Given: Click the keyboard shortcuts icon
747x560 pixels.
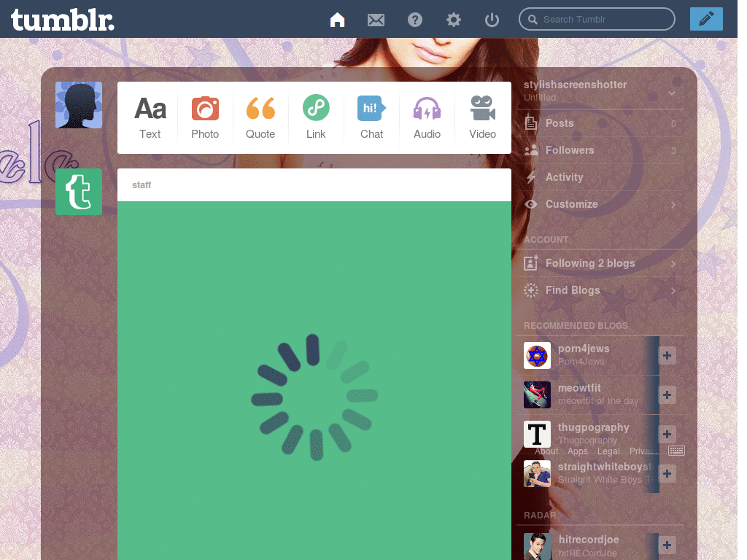Looking at the screenshot, I should click(x=676, y=451).
